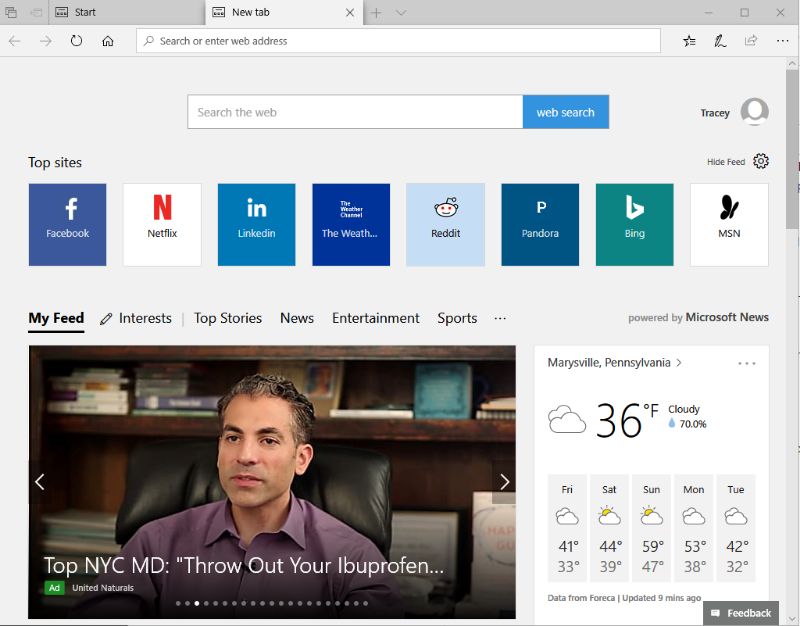The width and height of the screenshot is (800, 626).
Task: Navigate home using the Home icon
Action: tap(108, 41)
